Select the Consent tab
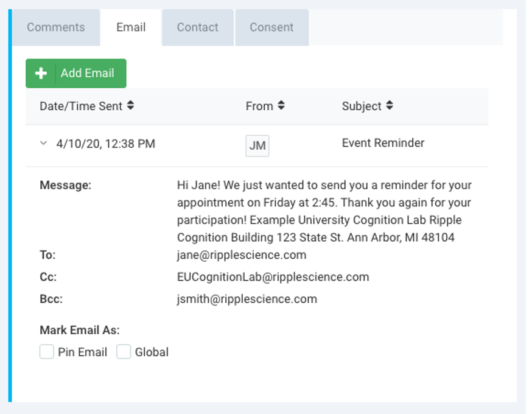This screenshot has height=414, width=532. click(x=271, y=27)
